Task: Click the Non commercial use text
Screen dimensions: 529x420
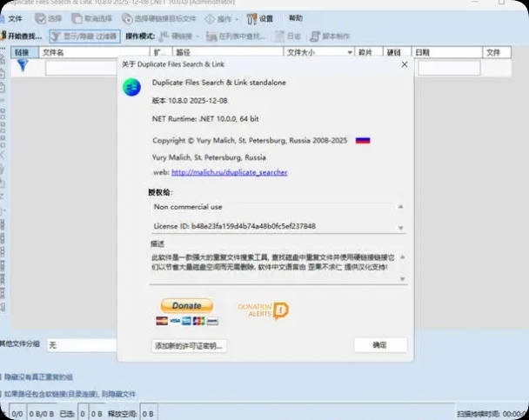Action: tap(188, 207)
